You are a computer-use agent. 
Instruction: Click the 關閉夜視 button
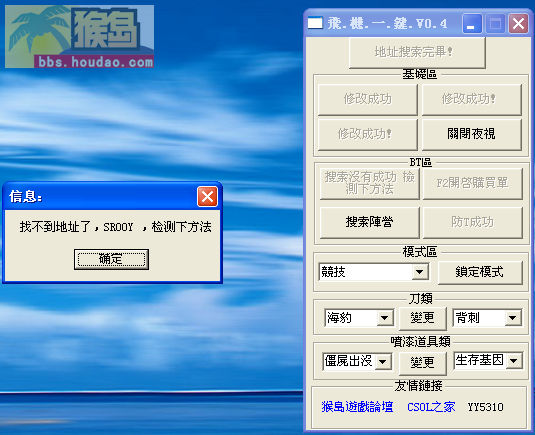472,134
